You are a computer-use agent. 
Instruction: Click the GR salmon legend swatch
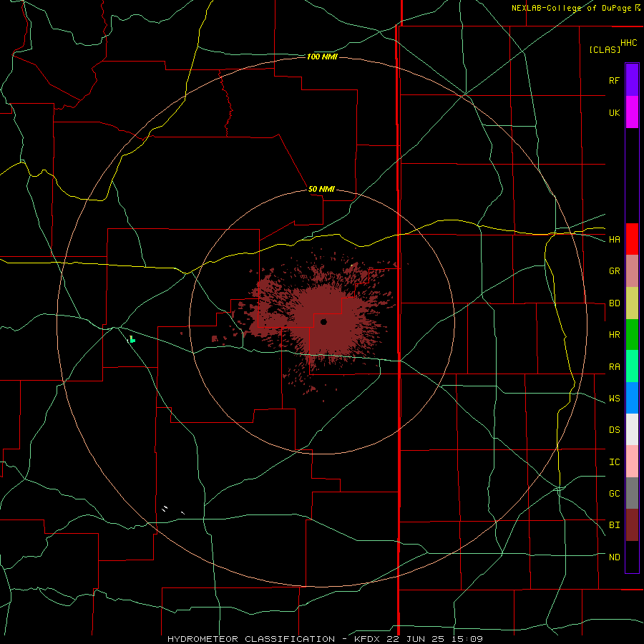(632, 271)
